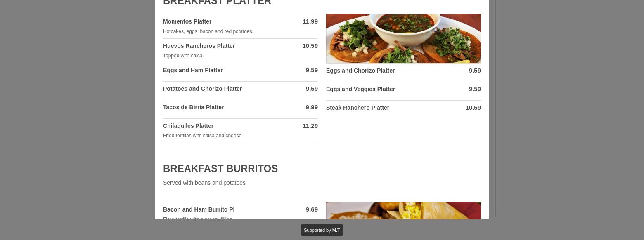Click the Breakfast Burritos section heading
644x240 pixels.
220,169
